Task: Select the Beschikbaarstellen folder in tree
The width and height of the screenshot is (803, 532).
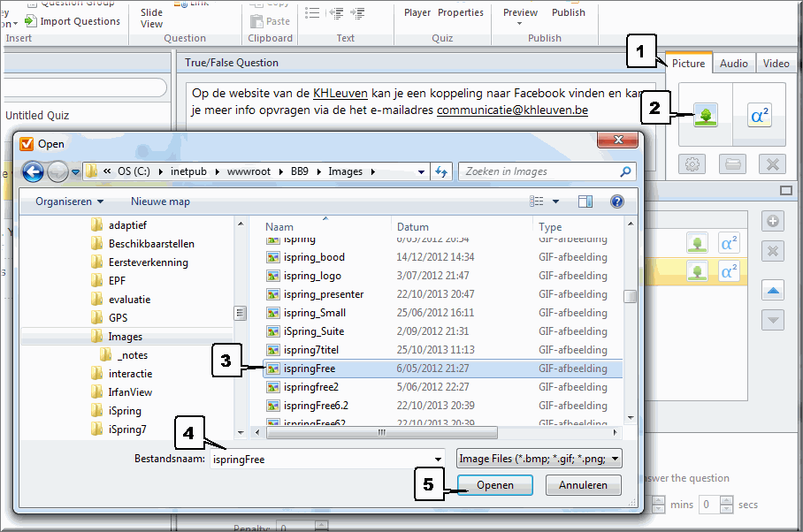Action: point(151,244)
